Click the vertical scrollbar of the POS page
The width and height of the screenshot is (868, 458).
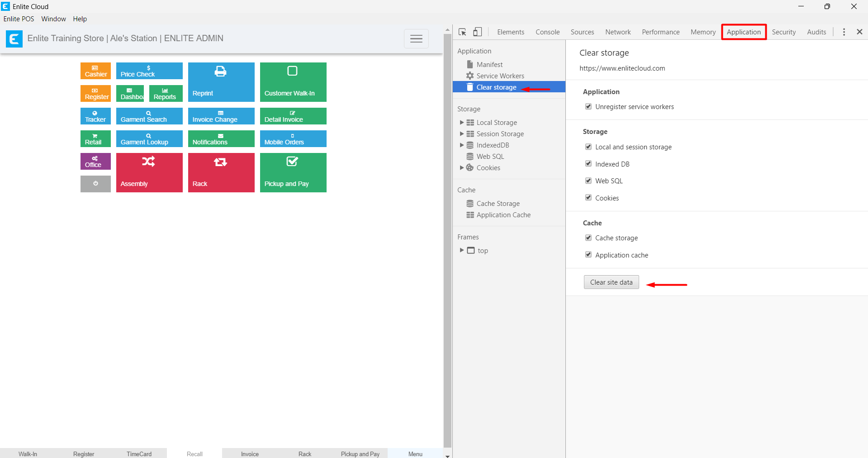(447, 226)
